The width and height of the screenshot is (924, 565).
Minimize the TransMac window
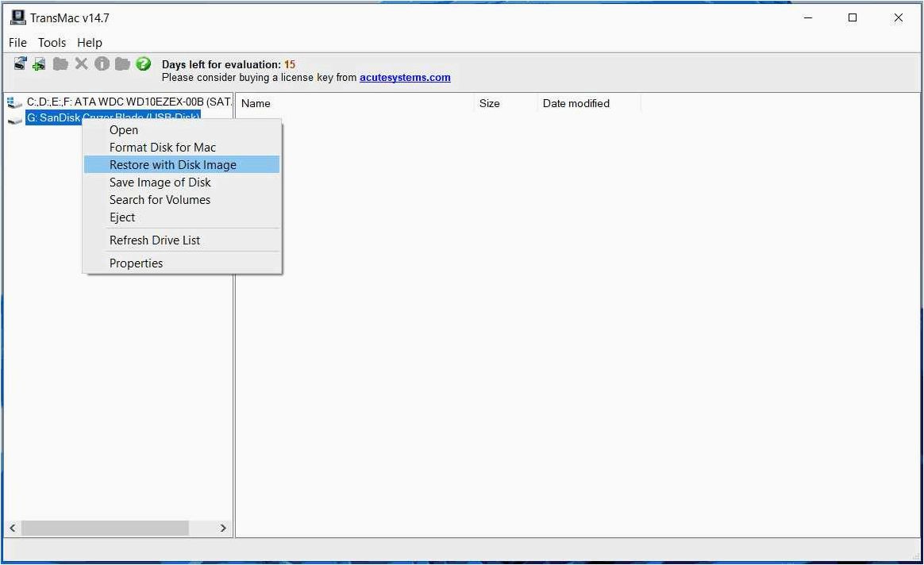[x=808, y=17]
